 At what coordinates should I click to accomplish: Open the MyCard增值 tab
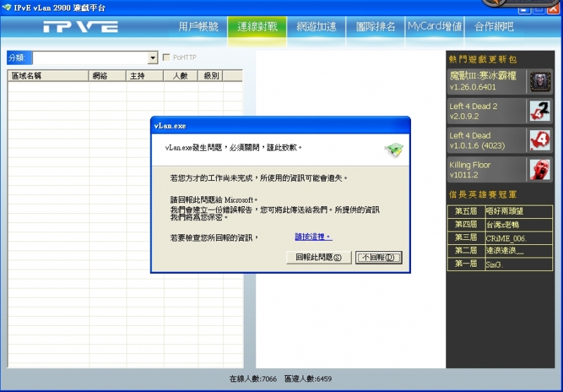tap(435, 27)
